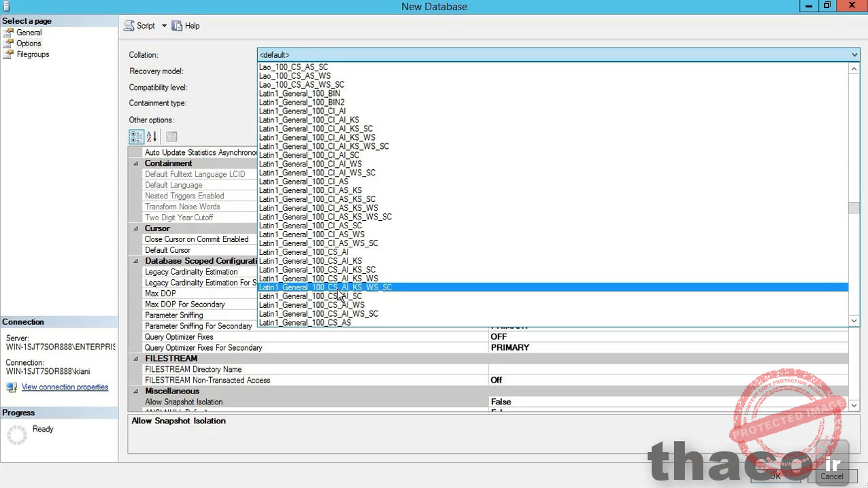The width and height of the screenshot is (868, 488).
Task: Sort properties alphabetically
Action: 150,137
